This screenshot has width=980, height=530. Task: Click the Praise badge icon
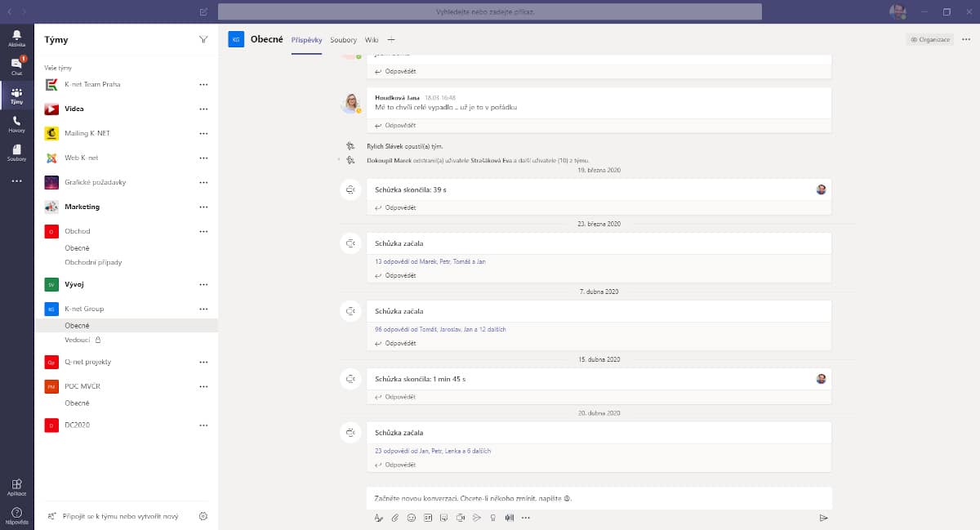tap(492, 517)
